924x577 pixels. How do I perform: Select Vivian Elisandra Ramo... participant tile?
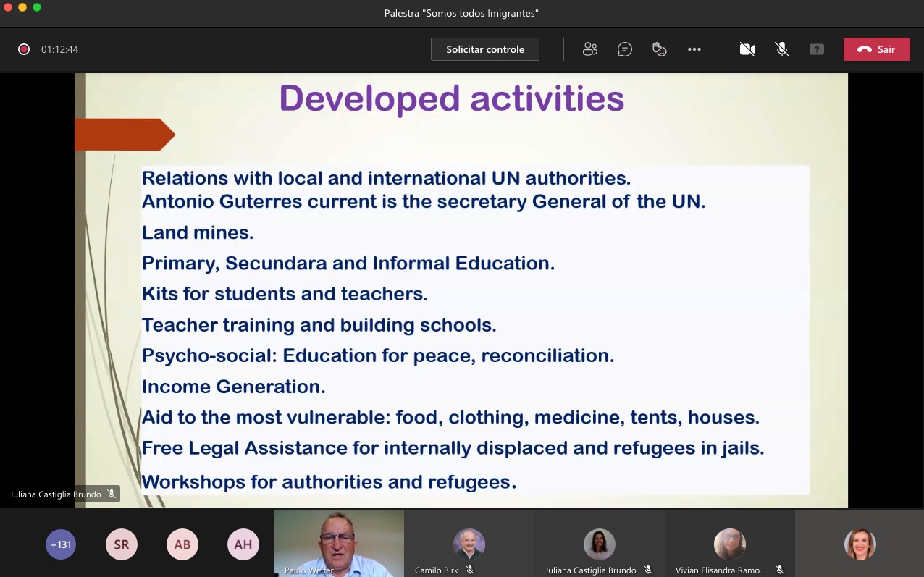(730, 544)
